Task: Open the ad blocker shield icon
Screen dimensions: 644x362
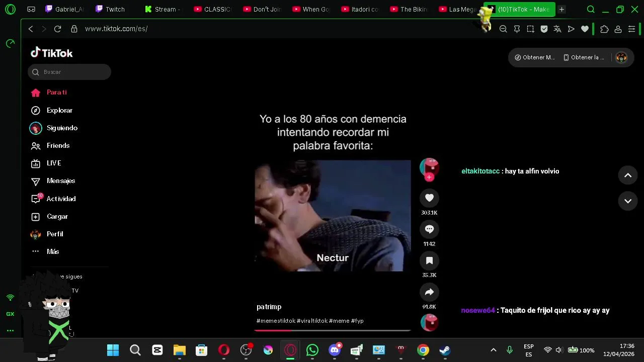Action: coord(544,29)
